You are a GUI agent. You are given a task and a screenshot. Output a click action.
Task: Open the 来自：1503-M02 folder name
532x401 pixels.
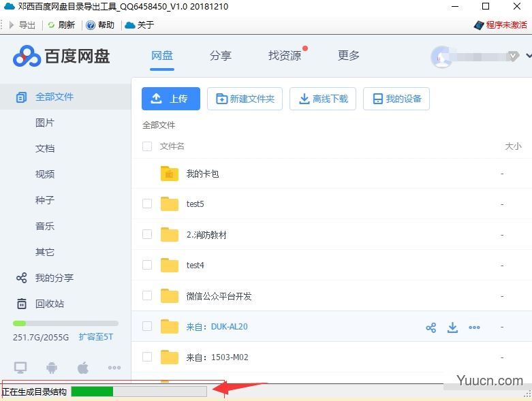(x=217, y=357)
